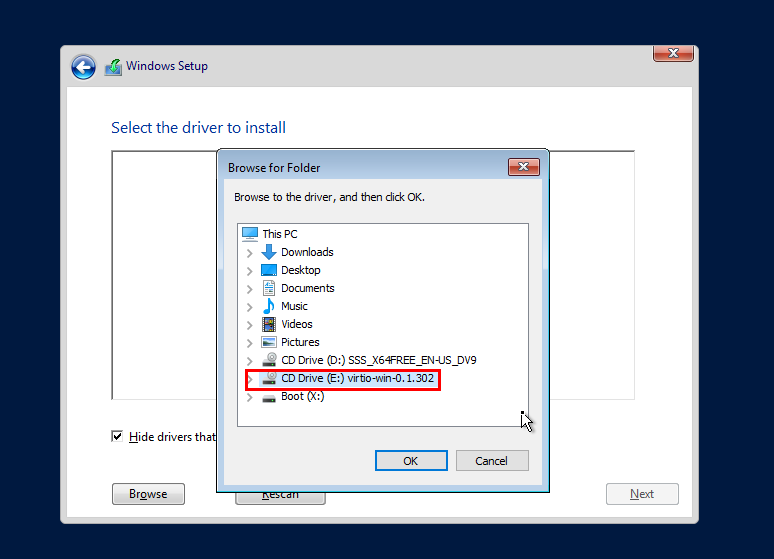This screenshot has height=559, width=774.
Task: Click the Windows Setup installer icon
Action: pyautogui.click(x=114, y=67)
